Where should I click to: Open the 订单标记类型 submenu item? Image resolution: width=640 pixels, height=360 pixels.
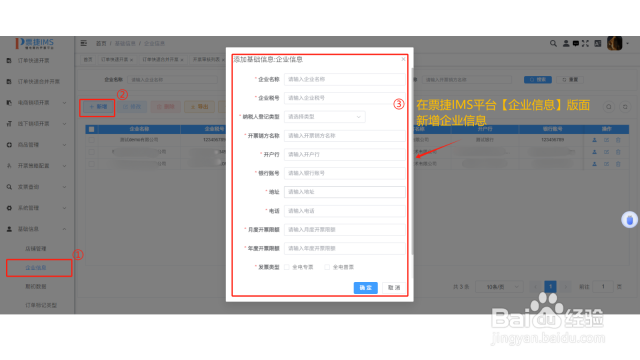pyautogui.click(x=41, y=305)
